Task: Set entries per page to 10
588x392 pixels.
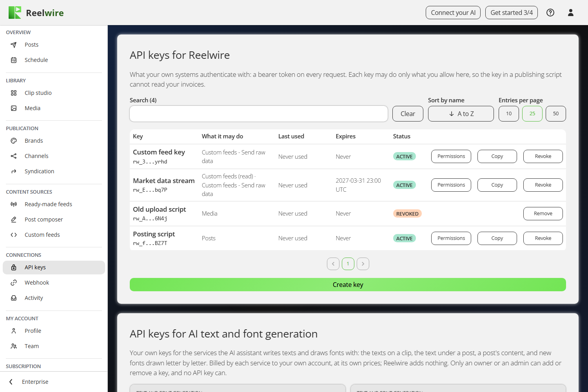Action: [x=509, y=114]
